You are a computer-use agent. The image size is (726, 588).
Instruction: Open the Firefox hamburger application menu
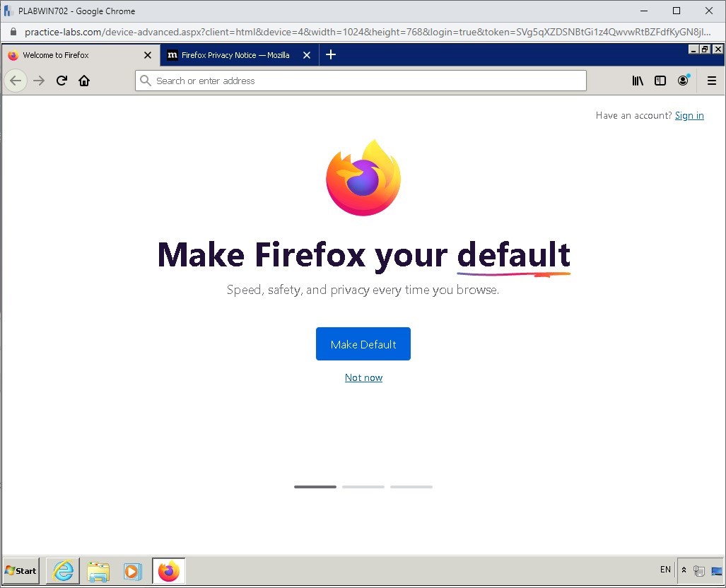click(x=712, y=81)
